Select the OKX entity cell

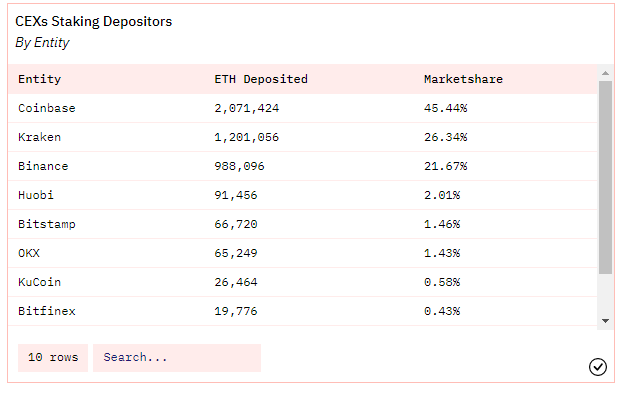(29, 253)
